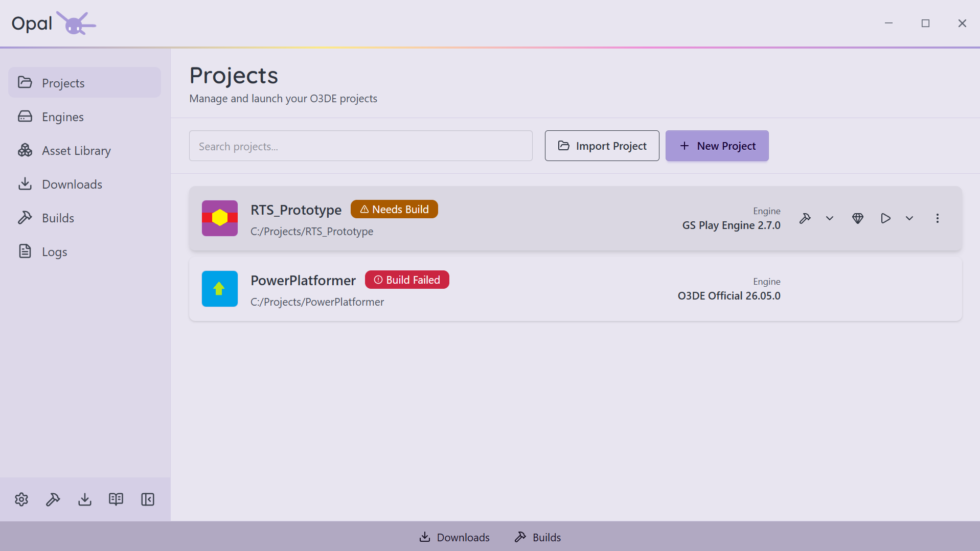Viewport: 980px width, 551px height.
Task: Open Asset Library from the sidebar
Action: [84, 150]
